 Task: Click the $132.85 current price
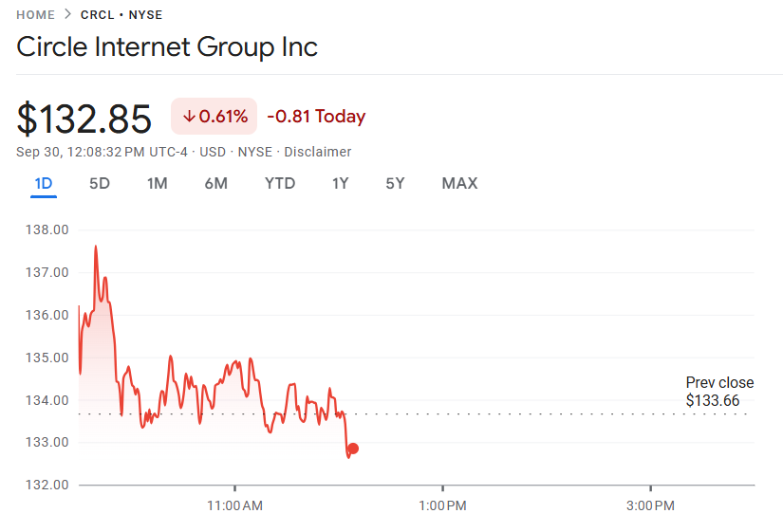click(x=84, y=119)
